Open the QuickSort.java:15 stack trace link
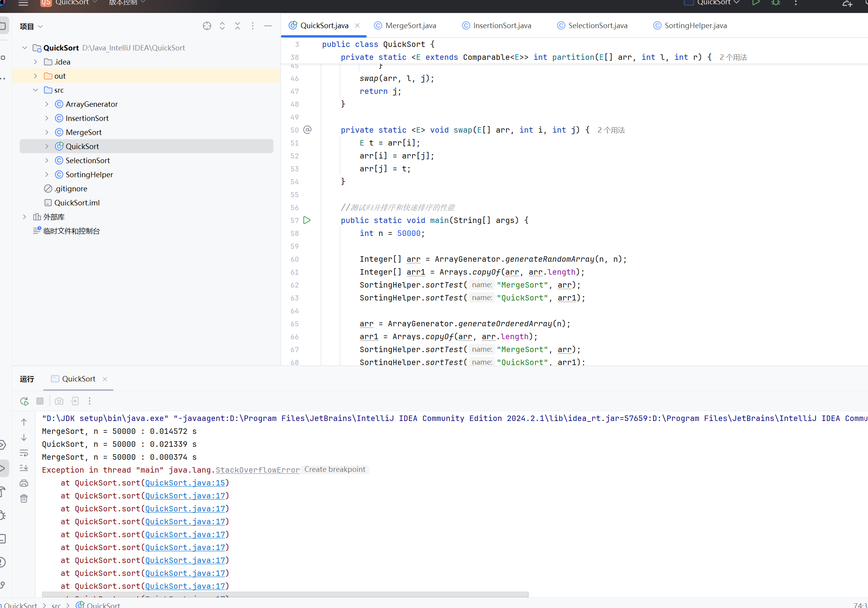 pyautogui.click(x=185, y=483)
